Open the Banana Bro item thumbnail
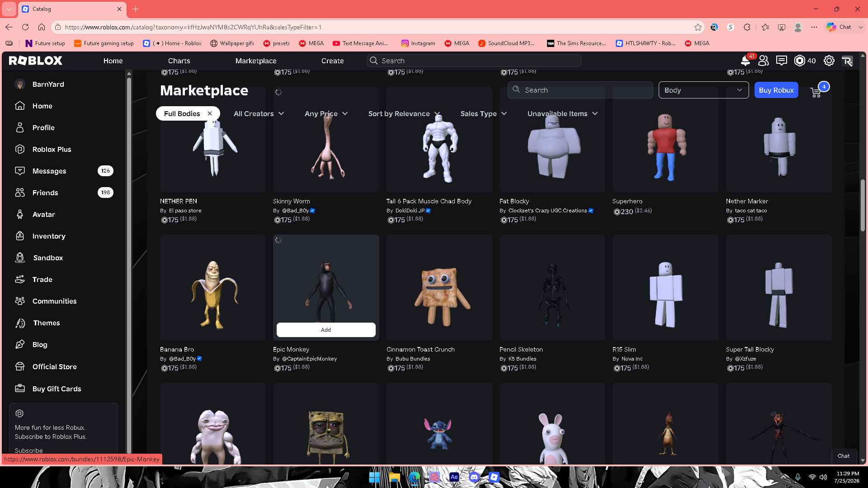The height and width of the screenshot is (488, 868). point(213,287)
